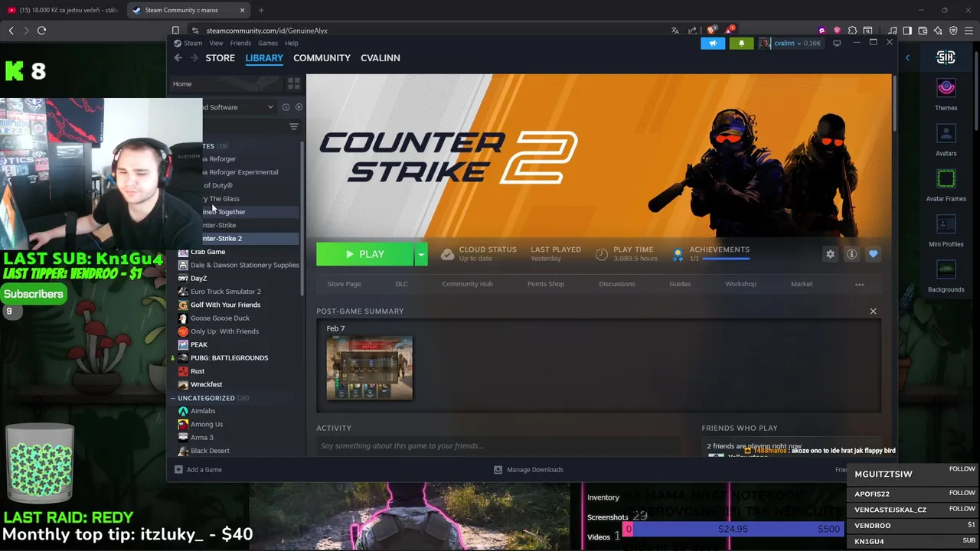Select Goose Goose Duck
The image size is (980, 551).
[x=220, y=318]
